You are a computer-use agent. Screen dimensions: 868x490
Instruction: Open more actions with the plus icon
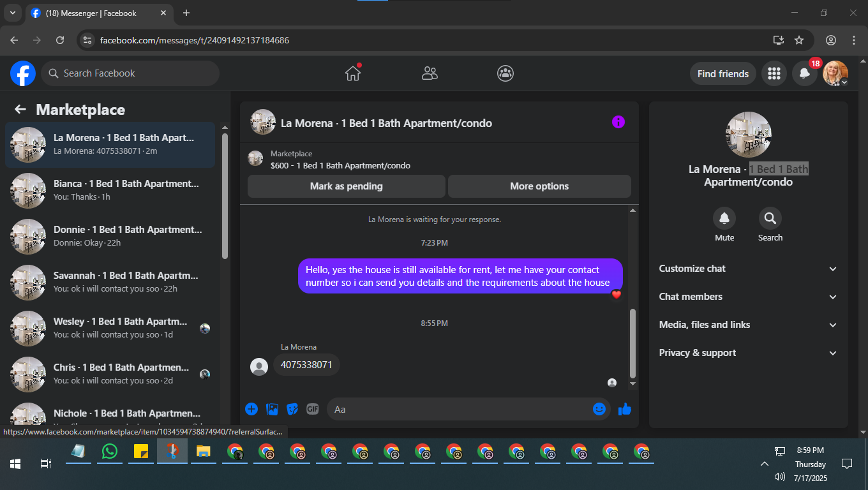[x=251, y=409]
